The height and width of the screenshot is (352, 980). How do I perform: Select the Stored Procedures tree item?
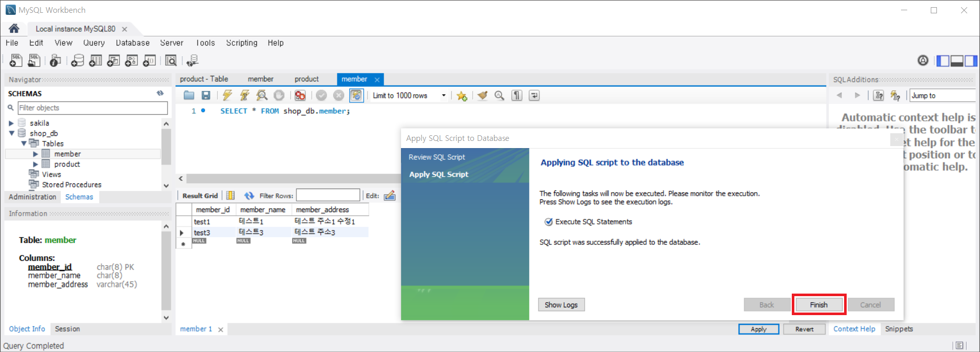pos(71,184)
